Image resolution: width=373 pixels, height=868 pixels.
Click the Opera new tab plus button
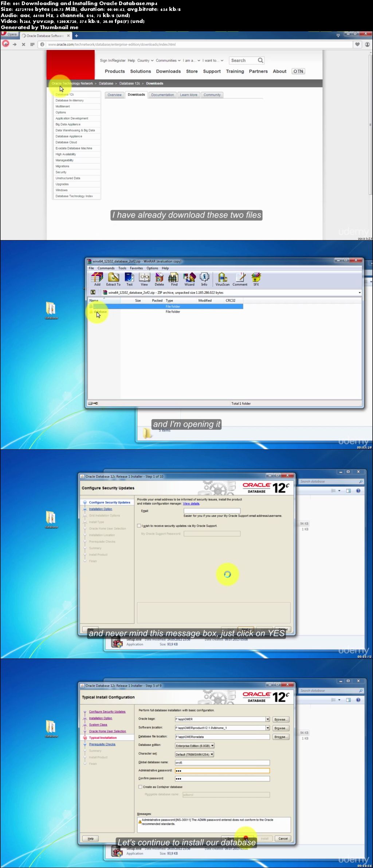tap(76, 36)
